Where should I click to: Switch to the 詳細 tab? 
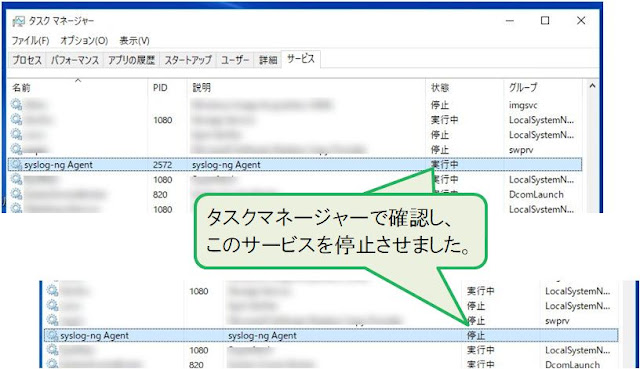(x=268, y=60)
